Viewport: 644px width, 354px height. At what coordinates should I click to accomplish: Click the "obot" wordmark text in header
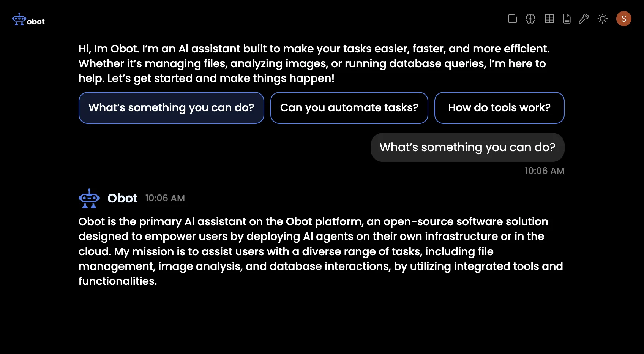(36, 22)
